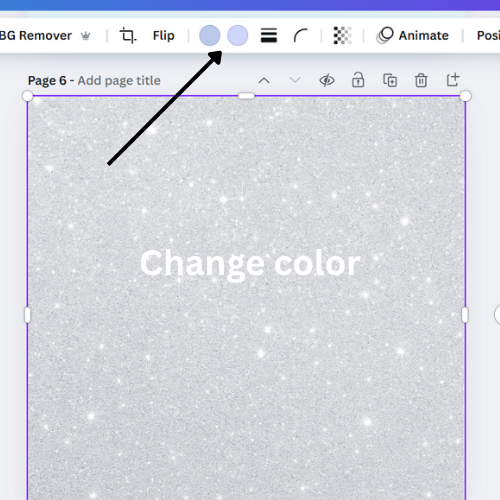
Task: Select the Change color text
Action: [x=250, y=264]
